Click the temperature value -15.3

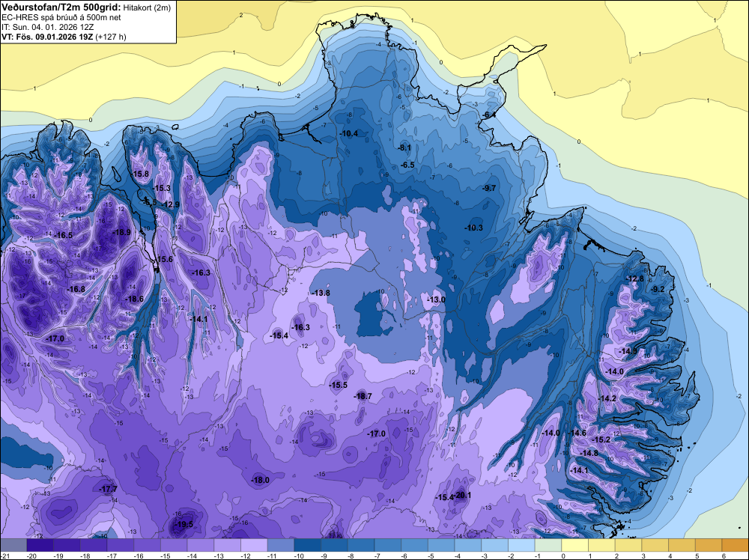coord(162,188)
